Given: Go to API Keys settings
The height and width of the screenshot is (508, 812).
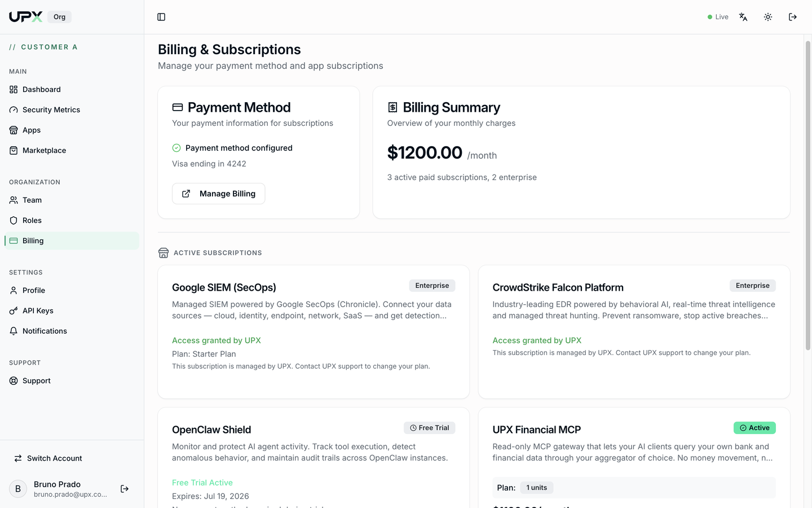Looking at the screenshot, I should tap(72, 310).
